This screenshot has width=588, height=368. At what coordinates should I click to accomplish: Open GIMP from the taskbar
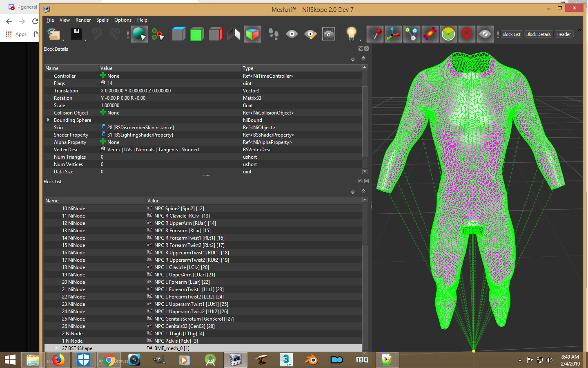point(160,360)
